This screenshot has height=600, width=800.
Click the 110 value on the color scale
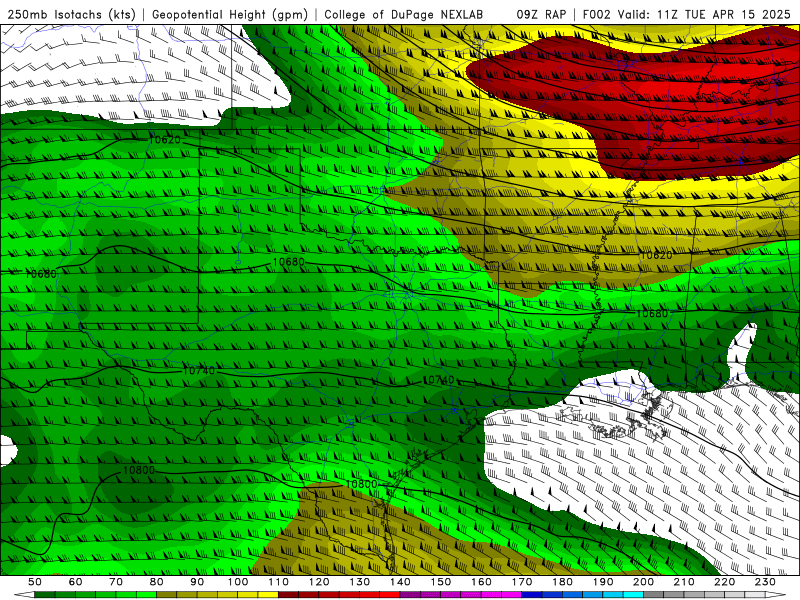279,582
